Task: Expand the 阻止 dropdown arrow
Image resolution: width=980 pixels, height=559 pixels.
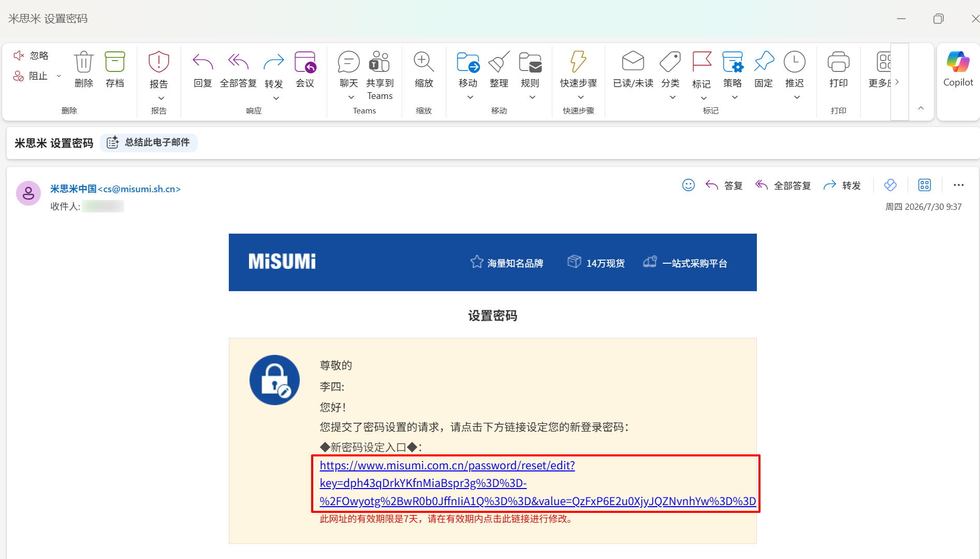Action: coord(58,76)
